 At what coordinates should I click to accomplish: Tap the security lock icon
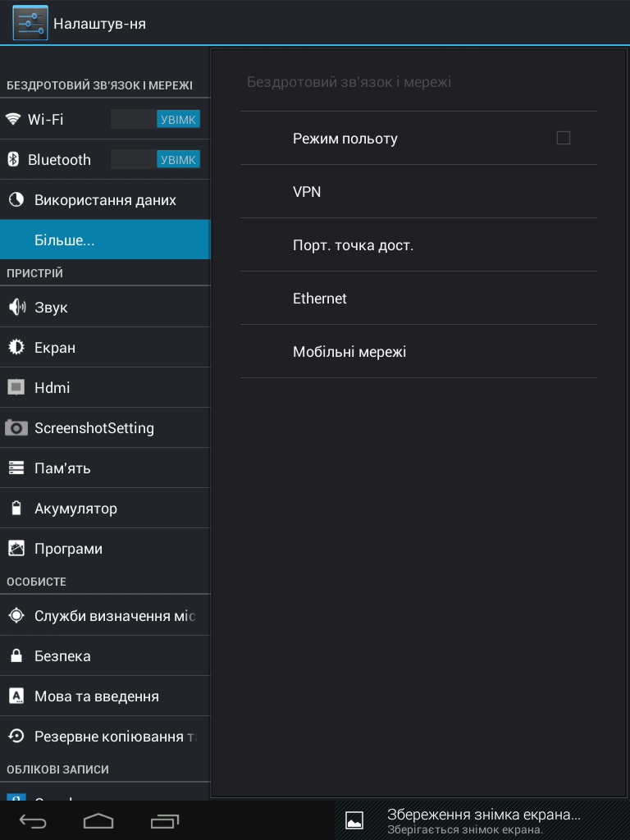click(x=16, y=655)
